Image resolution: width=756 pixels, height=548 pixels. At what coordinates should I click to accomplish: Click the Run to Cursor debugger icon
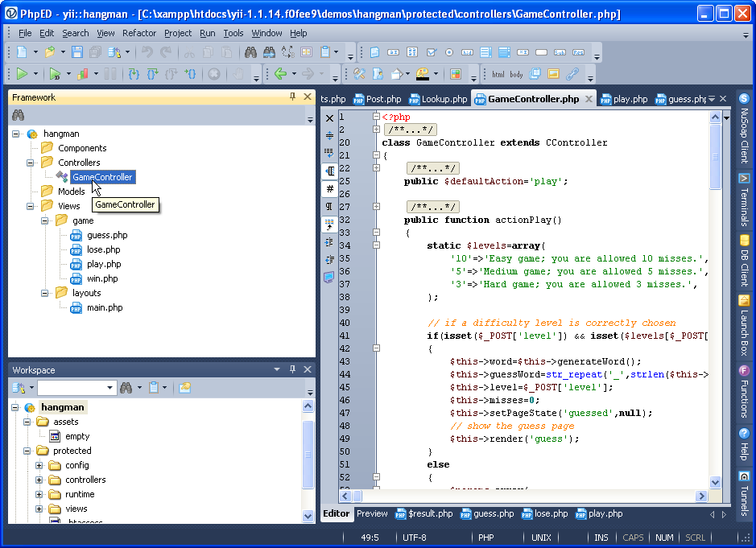(191, 74)
